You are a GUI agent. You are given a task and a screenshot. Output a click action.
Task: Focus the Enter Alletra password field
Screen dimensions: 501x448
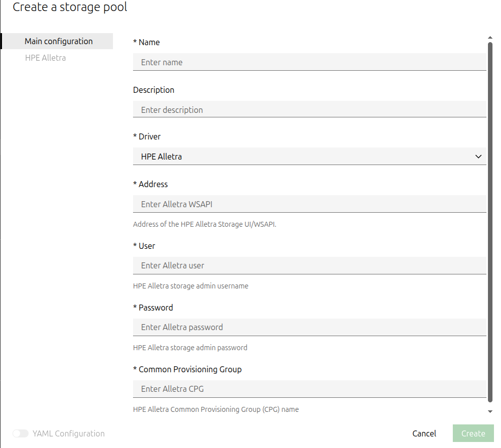tap(309, 327)
